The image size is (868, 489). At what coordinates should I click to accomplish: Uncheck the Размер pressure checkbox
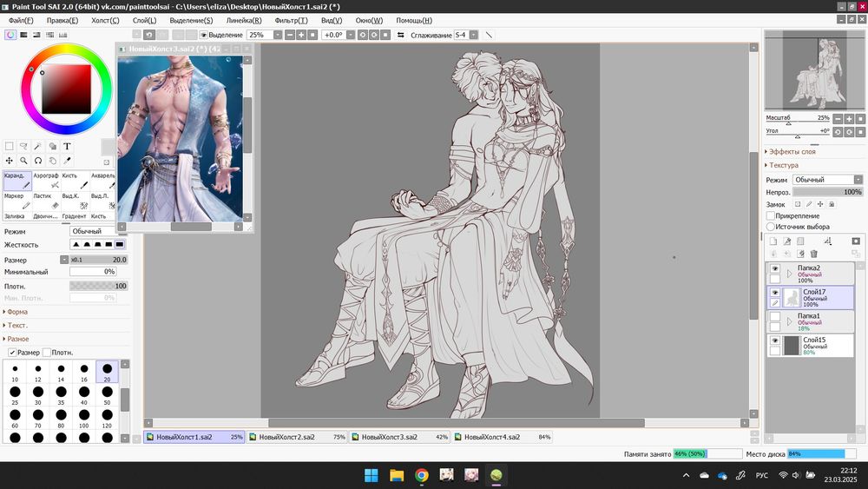point(12,353)
